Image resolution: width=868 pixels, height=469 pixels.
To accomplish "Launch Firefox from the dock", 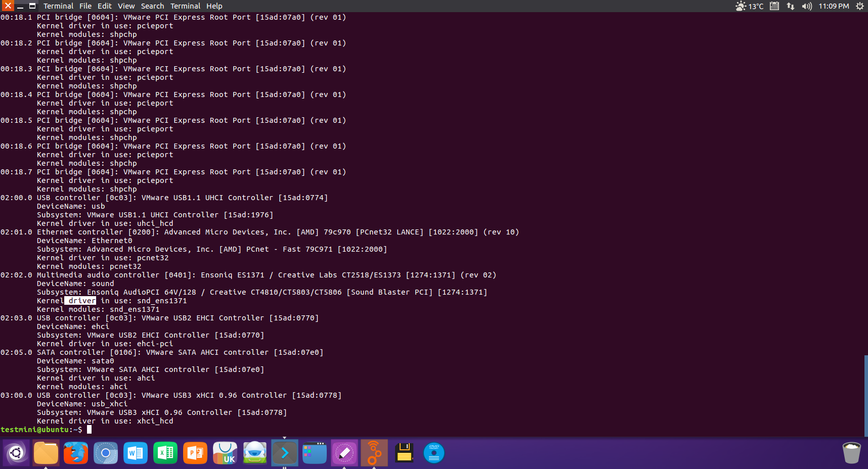I will pyautogui.click(x=76, y=453).
